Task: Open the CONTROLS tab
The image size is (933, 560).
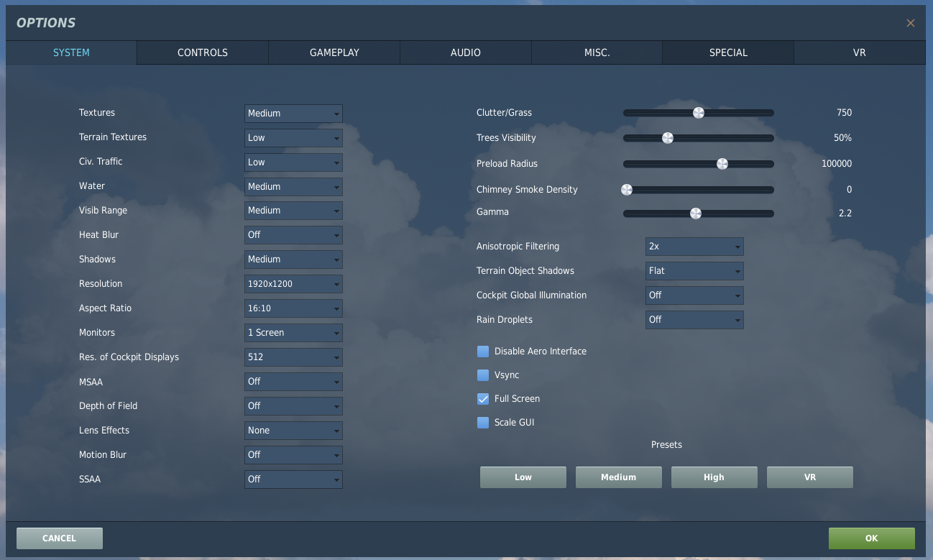Action: tap(203, 52)
